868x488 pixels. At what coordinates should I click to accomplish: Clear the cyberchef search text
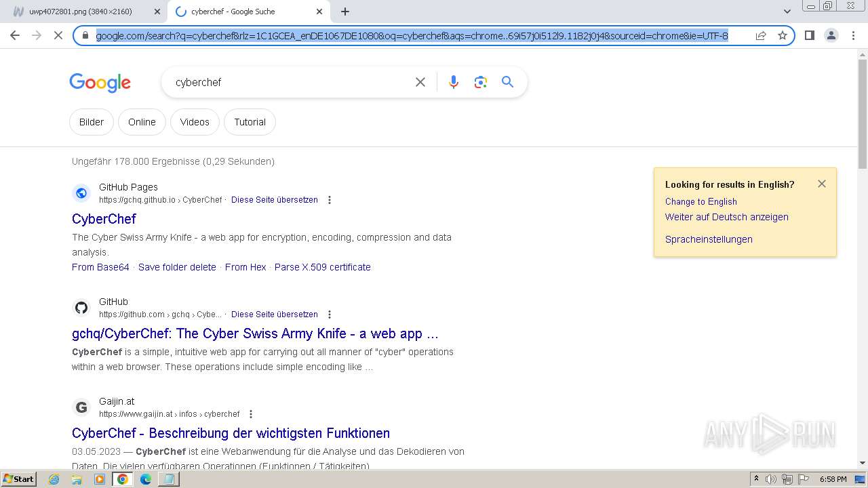[420, 82]
